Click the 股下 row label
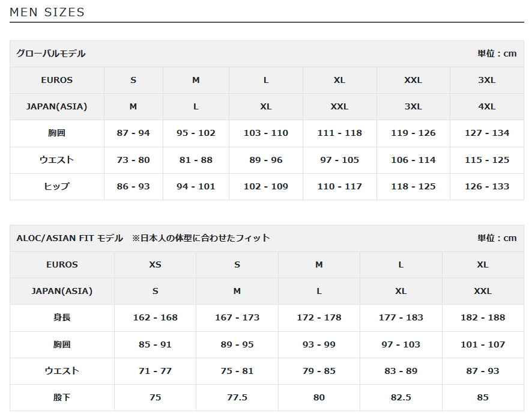 pyautogui.click(x=62, y=397)
